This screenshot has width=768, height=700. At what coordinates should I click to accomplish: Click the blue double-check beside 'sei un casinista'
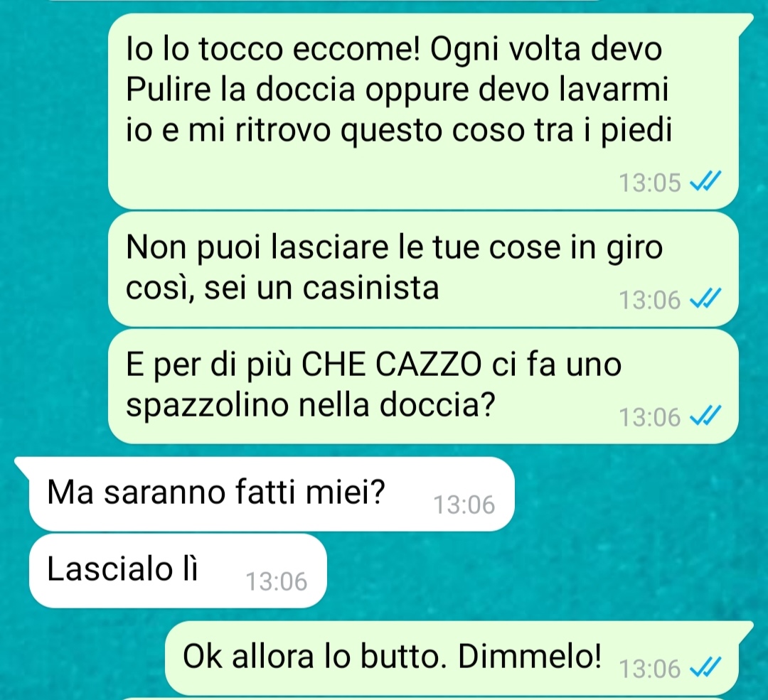point(705,298)
